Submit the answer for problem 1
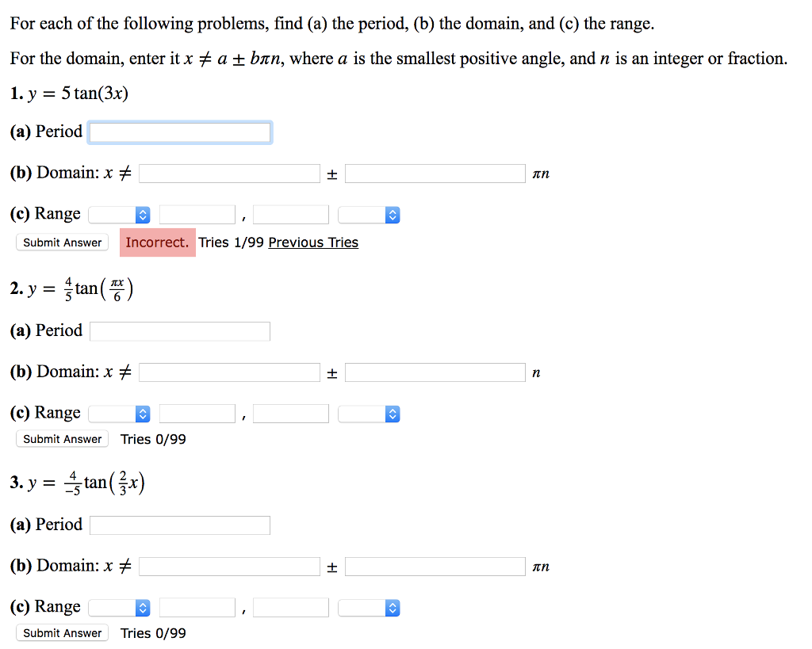The width and height of the screenshot is (812, 649). click(x=62, y=242)
